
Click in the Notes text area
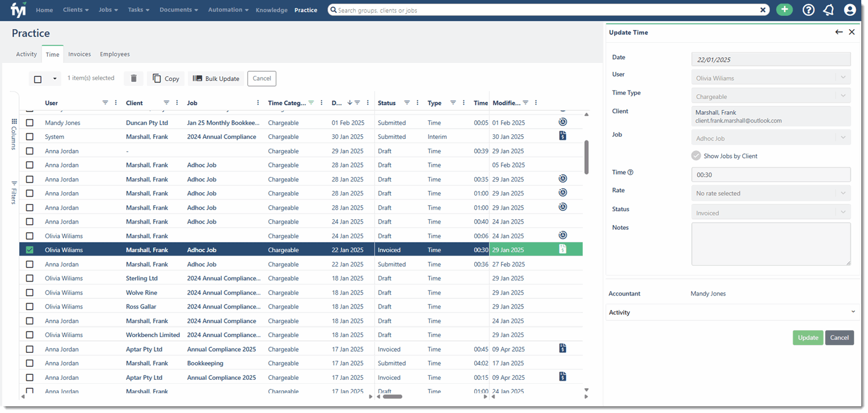(x=771, y=243)
